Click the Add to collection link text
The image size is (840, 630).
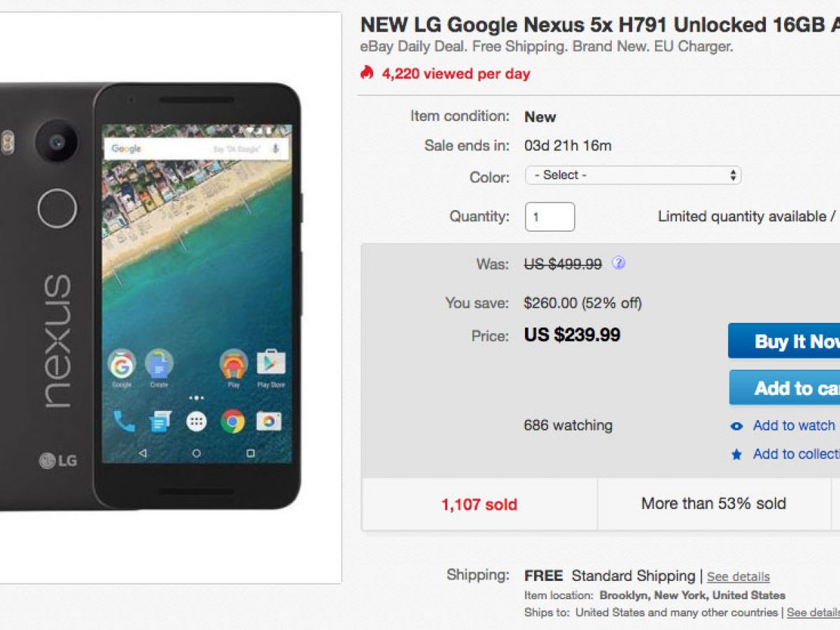[x=797, y=454]
